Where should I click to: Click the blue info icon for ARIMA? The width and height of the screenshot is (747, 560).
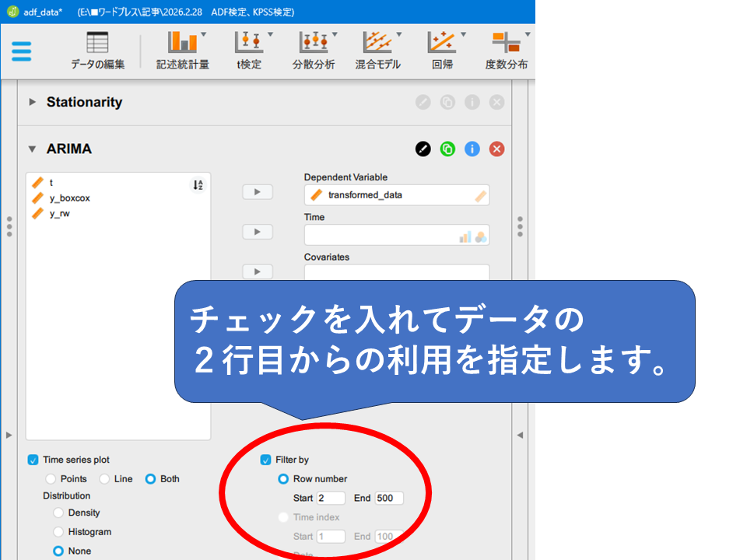(472, 149)
